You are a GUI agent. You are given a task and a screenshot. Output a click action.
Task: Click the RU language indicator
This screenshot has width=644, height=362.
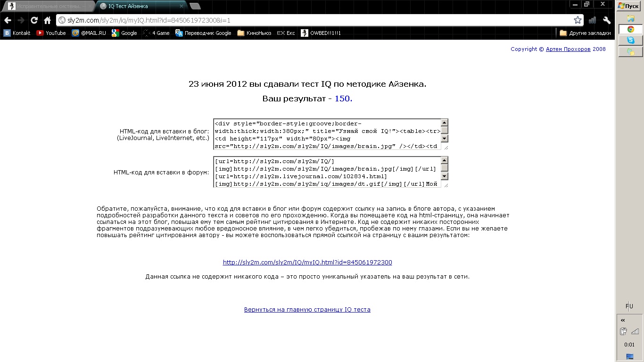[629, 306]
